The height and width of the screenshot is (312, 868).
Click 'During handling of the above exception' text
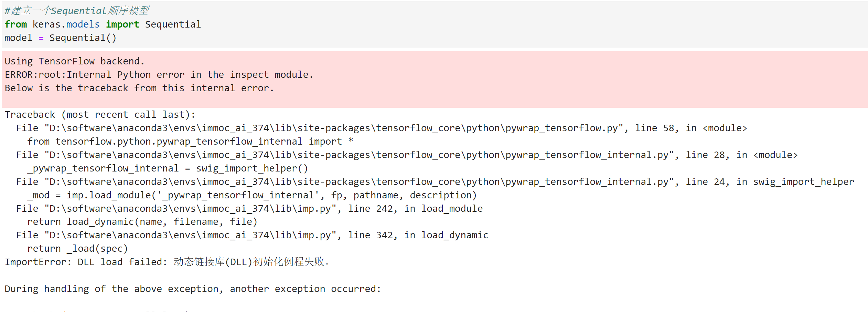tap(193, 289)
